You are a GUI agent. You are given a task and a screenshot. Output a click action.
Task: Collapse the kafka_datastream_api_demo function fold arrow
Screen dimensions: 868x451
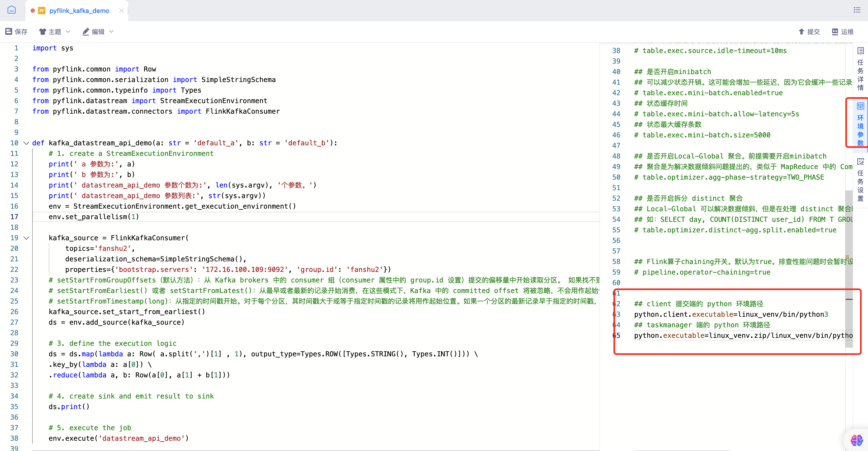(x=26, y=143)
